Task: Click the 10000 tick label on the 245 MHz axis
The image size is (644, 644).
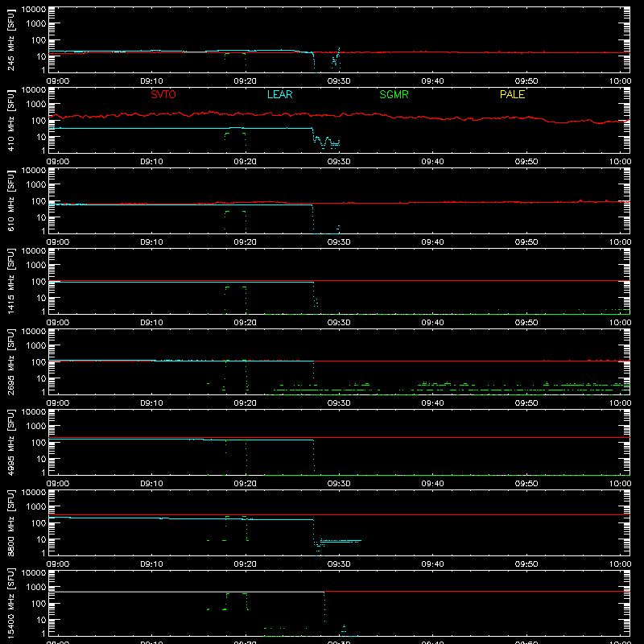Action: point(34,10)
